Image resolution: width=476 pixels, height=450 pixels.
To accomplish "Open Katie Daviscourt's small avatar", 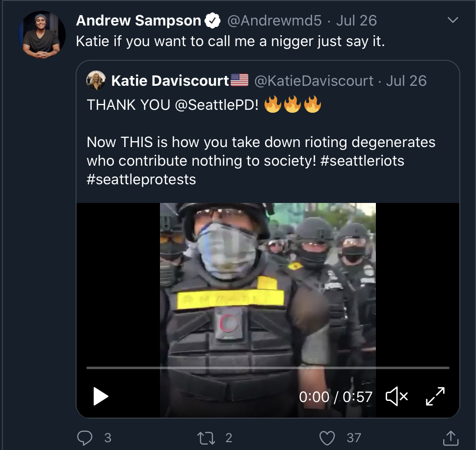I will (x=96, y=81).
